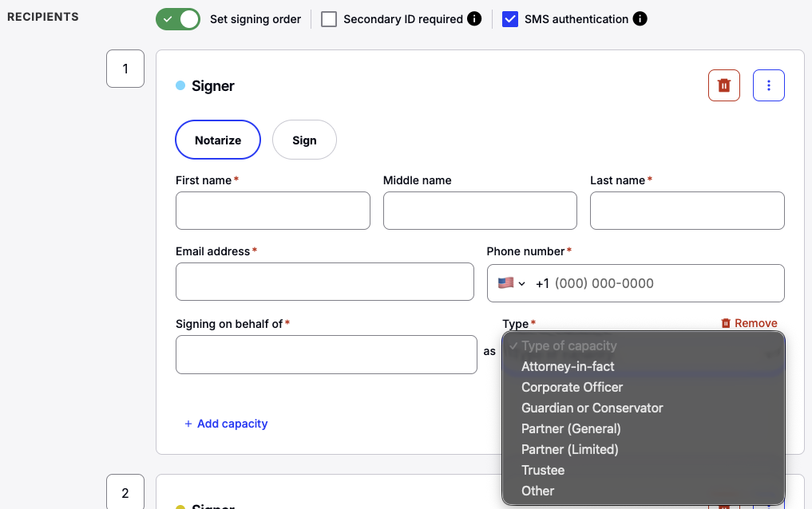Select Guardian or Conservator from the dropdown
The height and width of the screenshot is (509, 812).
[592, 408]
